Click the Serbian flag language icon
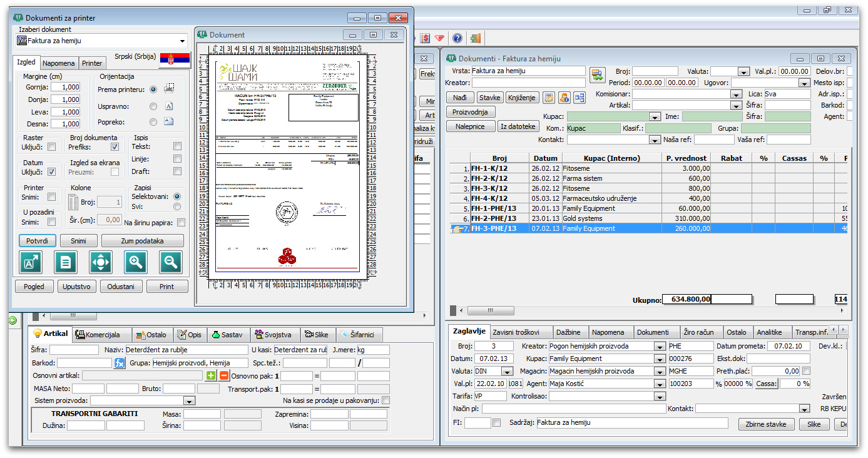 (x=175, y=61)
